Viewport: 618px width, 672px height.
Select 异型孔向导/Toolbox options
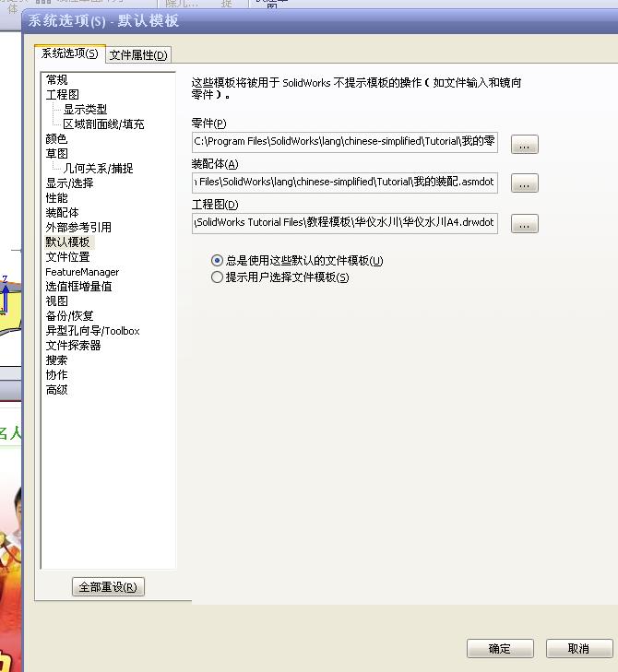pos(92,331)
